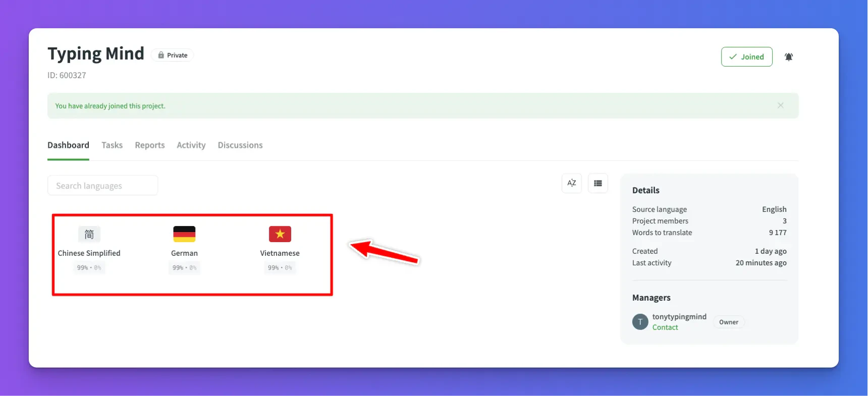Select the Vietnamese language name

click(280, 253)
